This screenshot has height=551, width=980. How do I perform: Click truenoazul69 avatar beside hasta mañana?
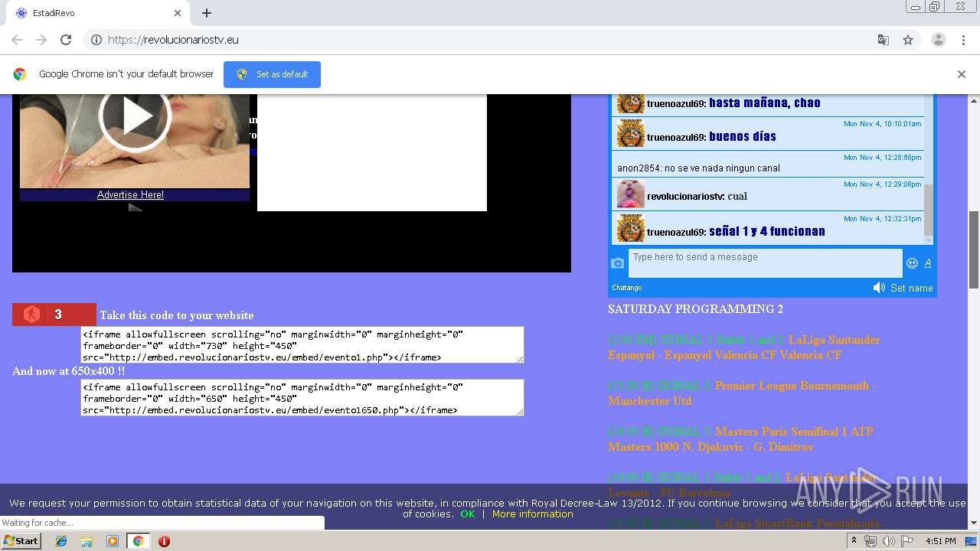(631, 103)
